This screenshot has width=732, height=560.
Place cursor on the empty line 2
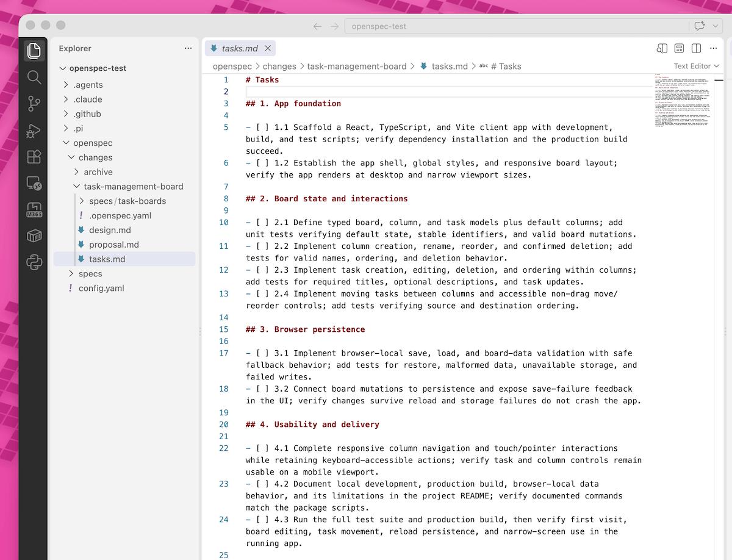[x=448, y=92]
